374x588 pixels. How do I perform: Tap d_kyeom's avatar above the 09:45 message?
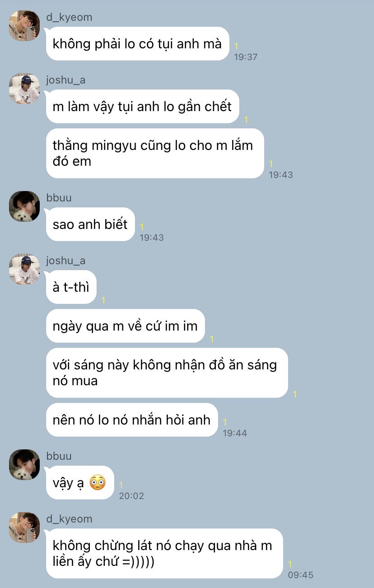click(x=24, y=527)
